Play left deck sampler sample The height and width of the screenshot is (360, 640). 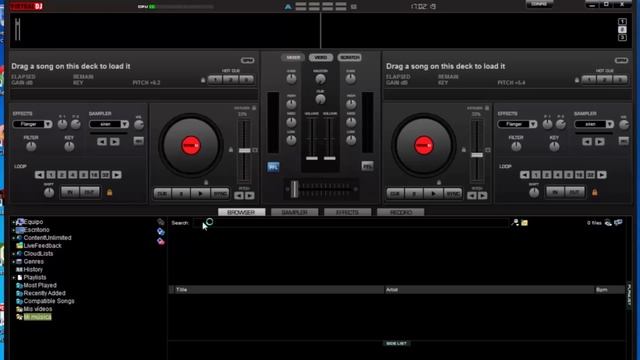tap(115, 142)
